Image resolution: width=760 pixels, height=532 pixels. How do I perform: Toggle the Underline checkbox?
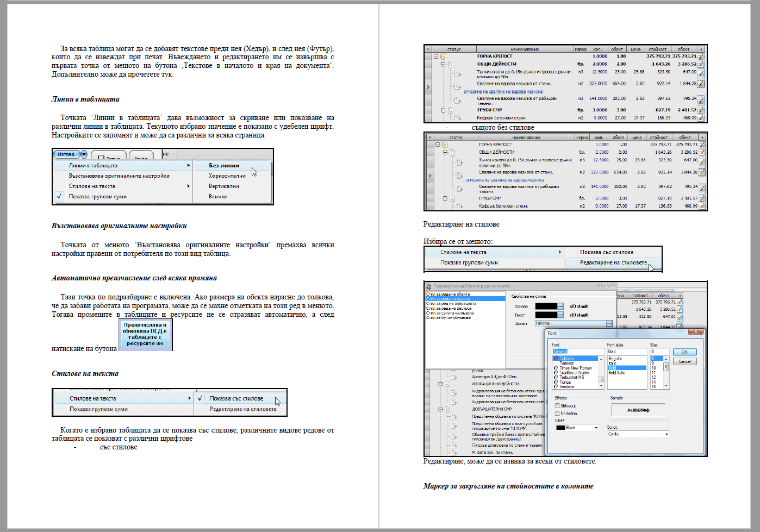click(x=557, y=414)
